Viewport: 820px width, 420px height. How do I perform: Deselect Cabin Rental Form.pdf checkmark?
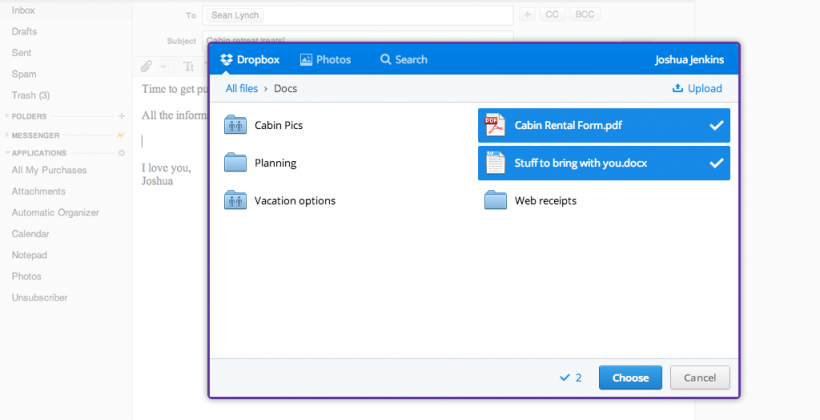tap(716, 126)
